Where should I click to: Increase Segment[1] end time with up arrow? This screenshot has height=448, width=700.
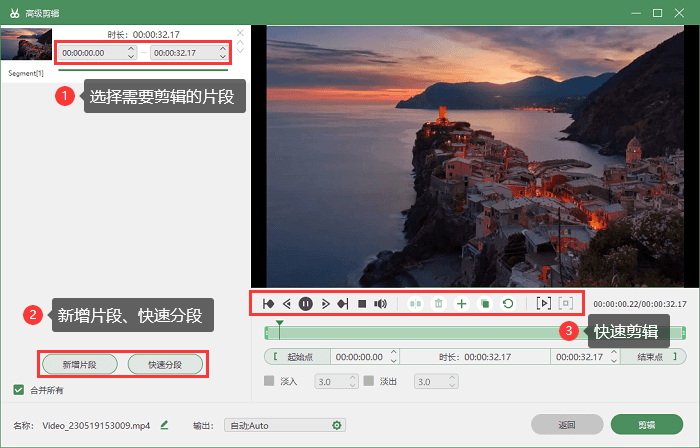223,49
